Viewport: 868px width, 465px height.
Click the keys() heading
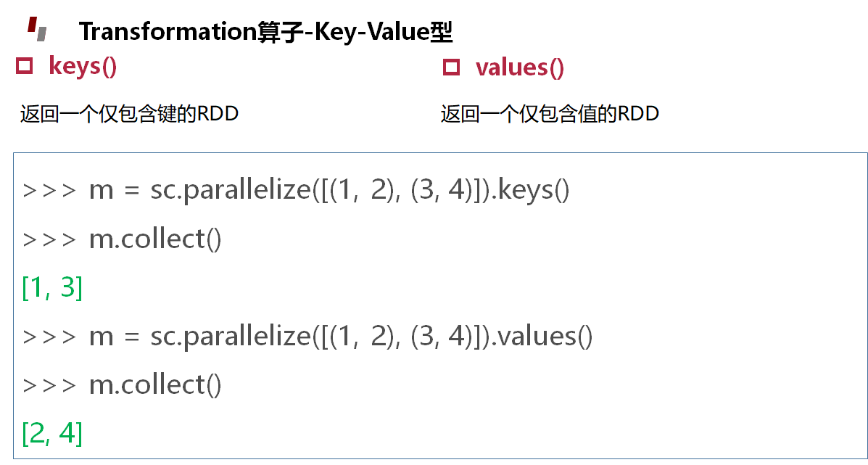(83, 67)
